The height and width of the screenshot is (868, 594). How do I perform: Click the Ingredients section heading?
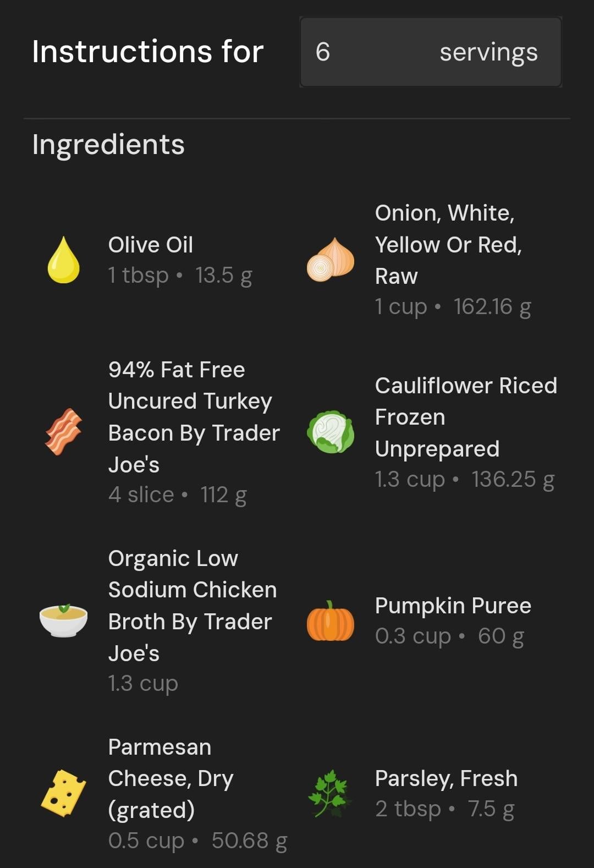click(108, 145)
